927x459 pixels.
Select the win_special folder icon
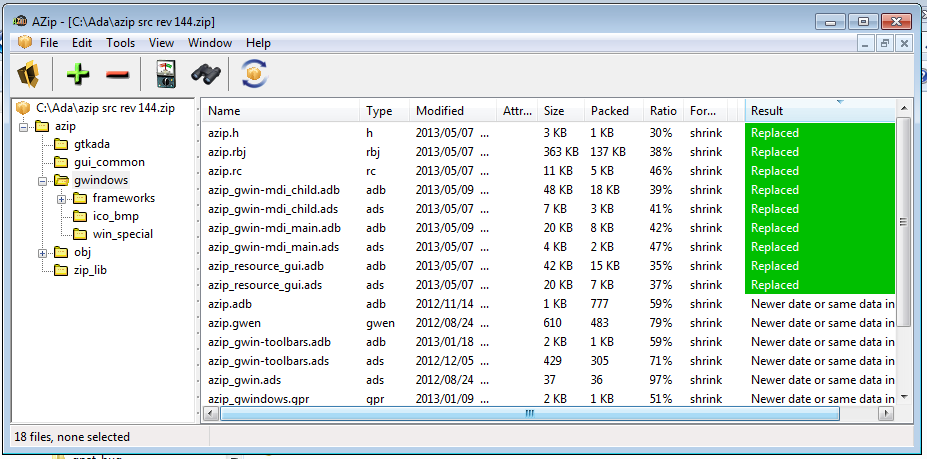[x=80, y=234]
